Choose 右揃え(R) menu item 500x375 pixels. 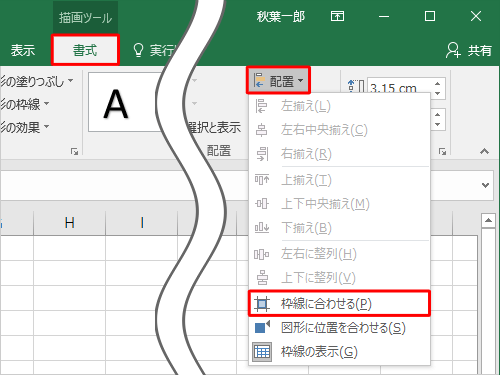pos(339,154)
